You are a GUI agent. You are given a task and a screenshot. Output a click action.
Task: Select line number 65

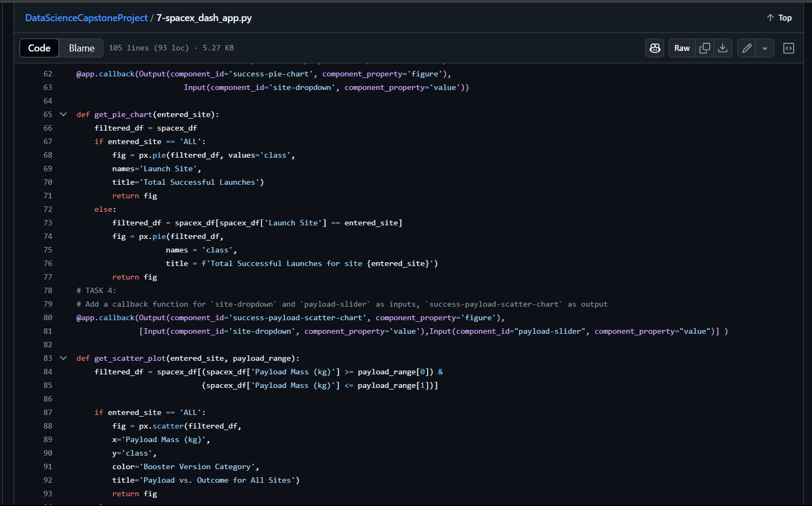point(48,114)
